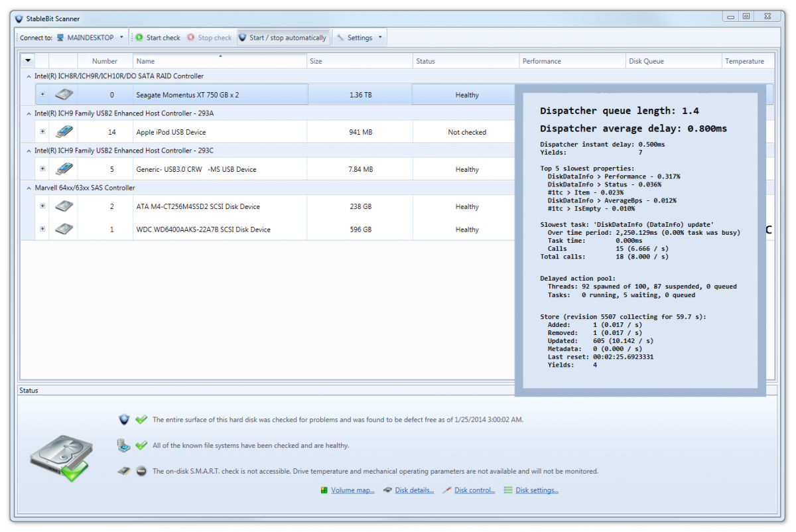Image resolution: width=796 pixels, height=532 pixels.
Task: Collapse the Intel ICH9 USB2 Controller 293C group
Action: [29, 151]
